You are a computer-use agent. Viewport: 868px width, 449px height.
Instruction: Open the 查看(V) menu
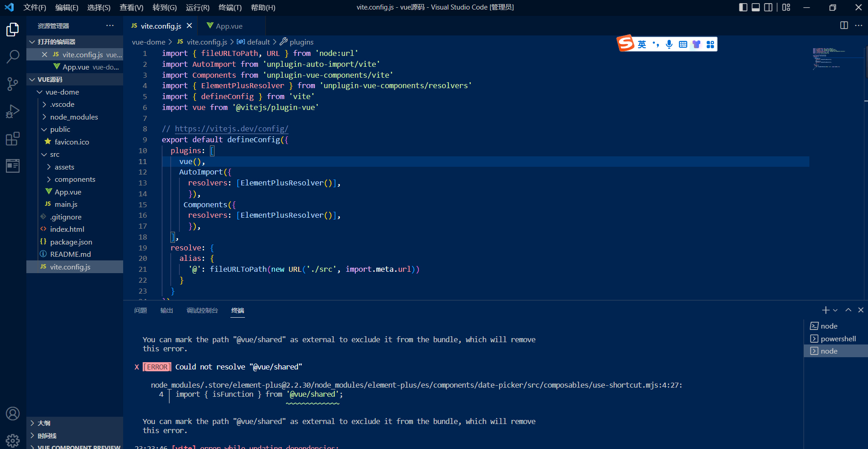click(x=131, y=7)
